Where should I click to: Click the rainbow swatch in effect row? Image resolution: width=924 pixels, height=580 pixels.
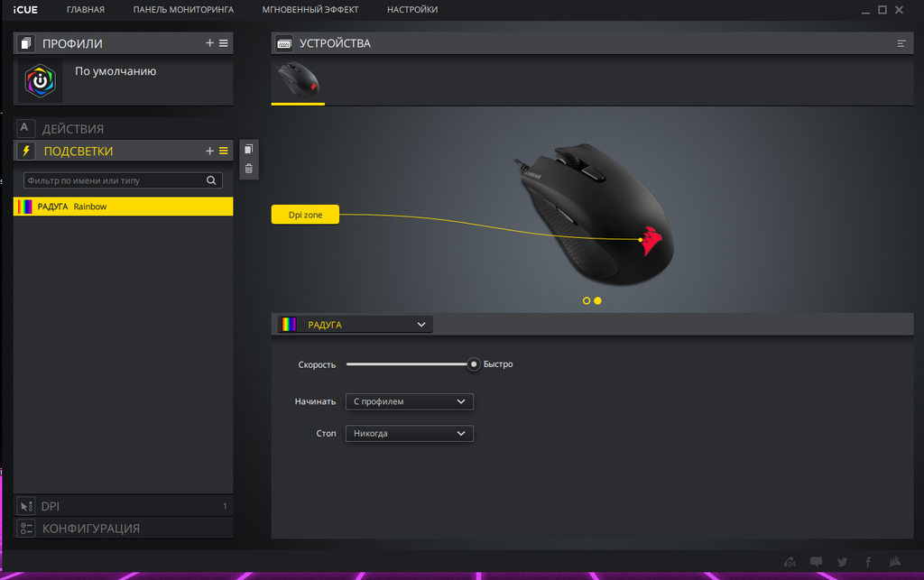pos(24,206)
